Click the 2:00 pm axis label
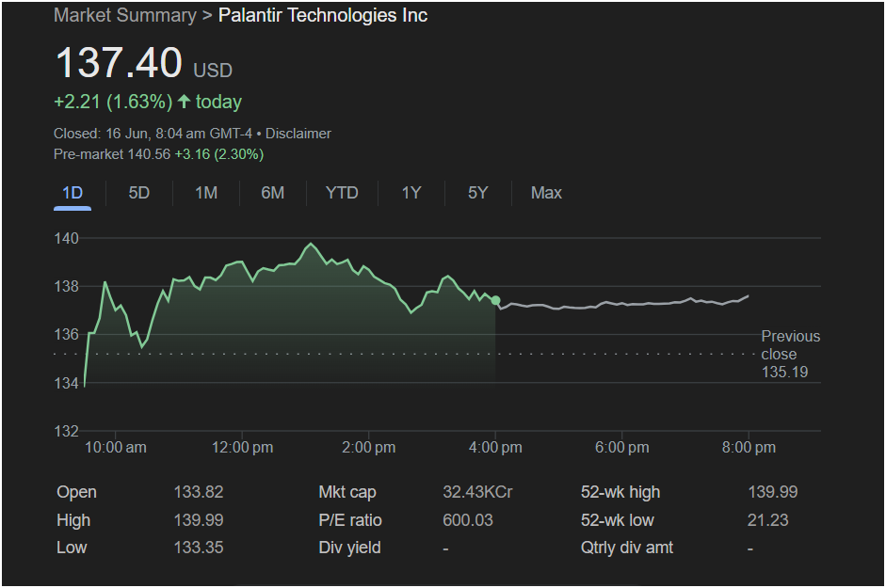 coord(368,448)
